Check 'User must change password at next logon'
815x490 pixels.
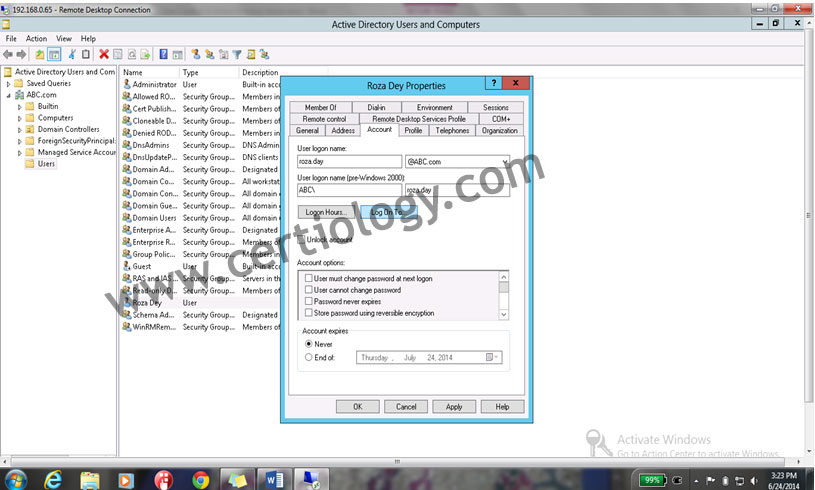coord(308,278)
